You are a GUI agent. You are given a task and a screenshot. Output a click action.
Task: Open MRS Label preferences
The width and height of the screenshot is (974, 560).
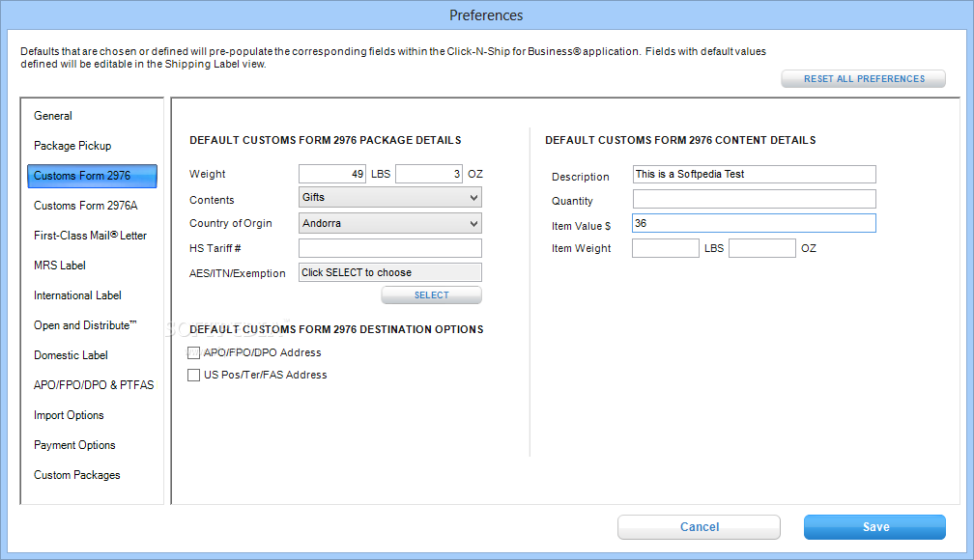[x=60, y=266]
